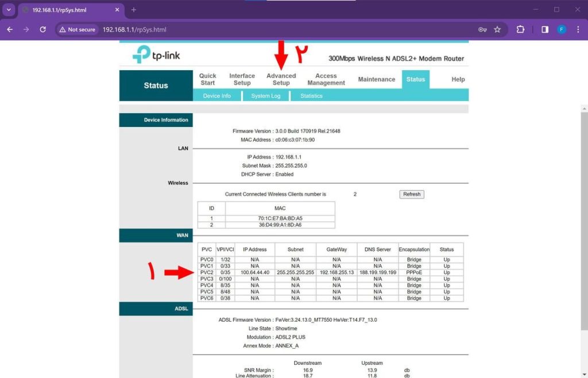The height and width of the screenshot is (378, 588).
Task: Click the Encapsulation column header
Action: 414,249
